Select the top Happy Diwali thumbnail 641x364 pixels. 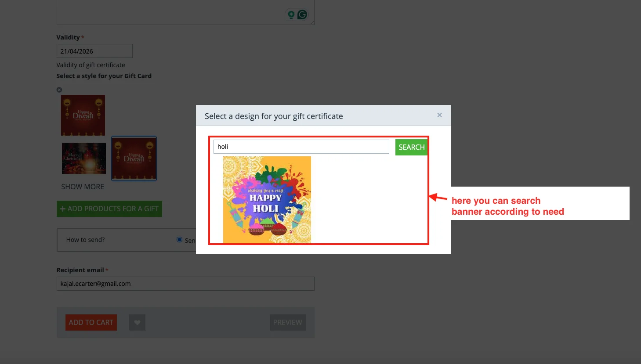tap(83, 115)
